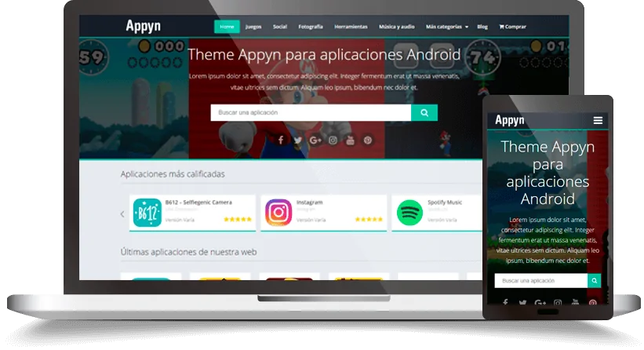The image size is (644, 350).
Task: Click the Facebook icon in the laptop hero banner
Action: pyautogui.click(x=281, y=140)
